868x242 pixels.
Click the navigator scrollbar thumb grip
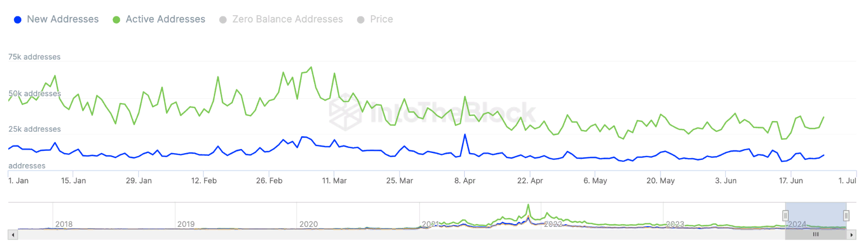[x=816, y=235]
